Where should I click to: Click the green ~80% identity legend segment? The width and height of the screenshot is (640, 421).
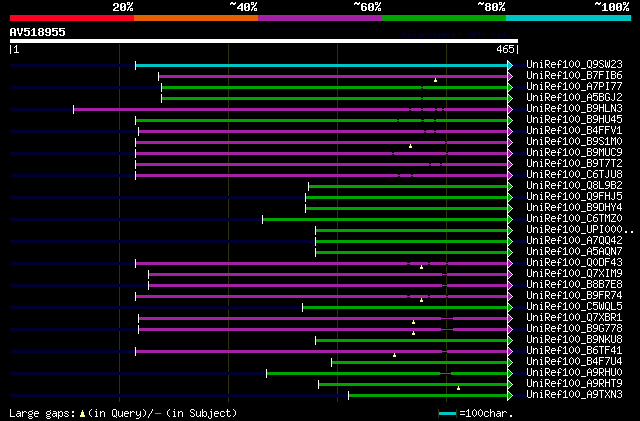444,18
